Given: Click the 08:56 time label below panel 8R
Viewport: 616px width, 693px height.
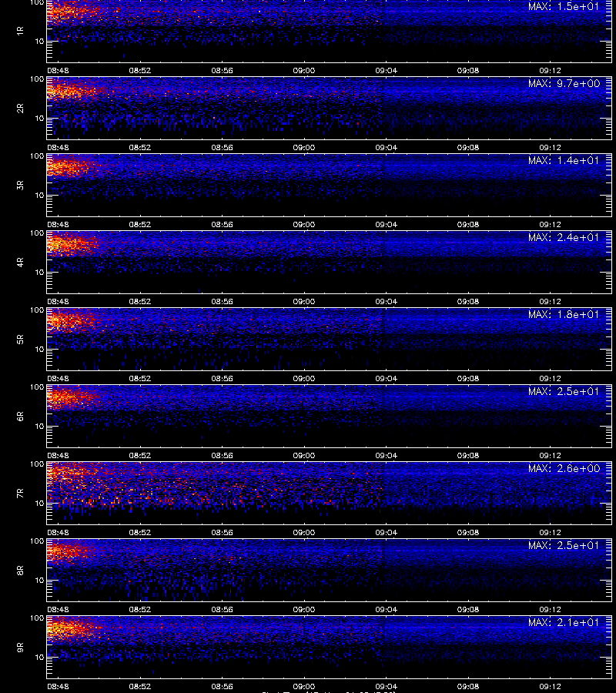Looking at the screenshot, I should 222,610.
